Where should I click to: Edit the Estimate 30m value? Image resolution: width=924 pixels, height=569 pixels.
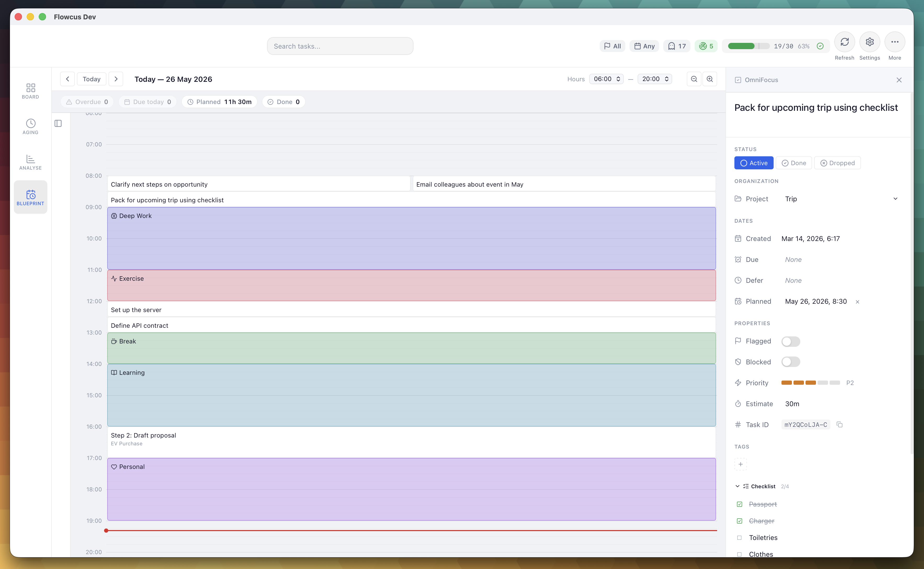point(792,403)
